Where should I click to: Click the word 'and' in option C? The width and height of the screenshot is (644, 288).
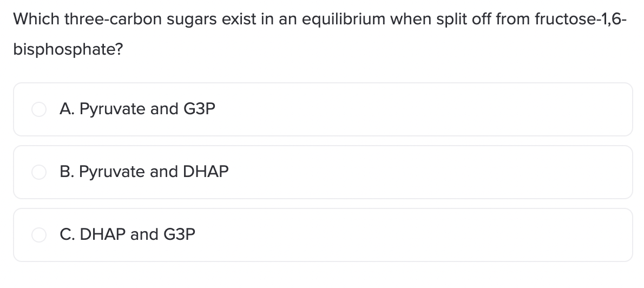pos(144,234)
